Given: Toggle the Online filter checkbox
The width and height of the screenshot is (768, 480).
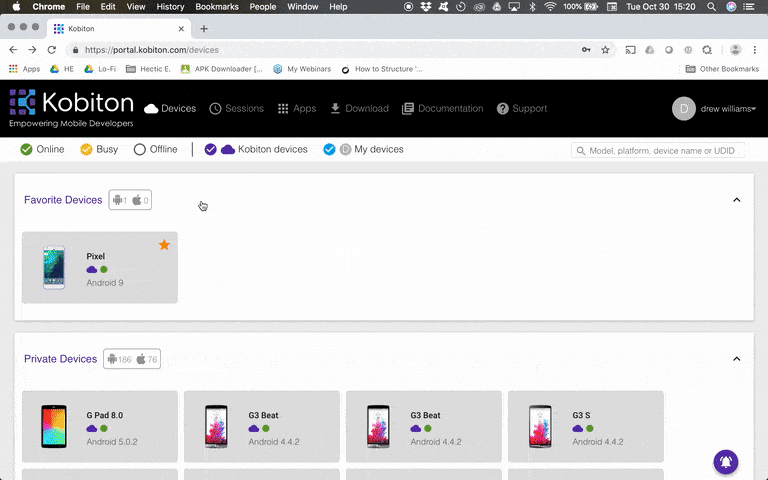Looking at the screenshot, I should pyautogui.click(x=27, y=150).
